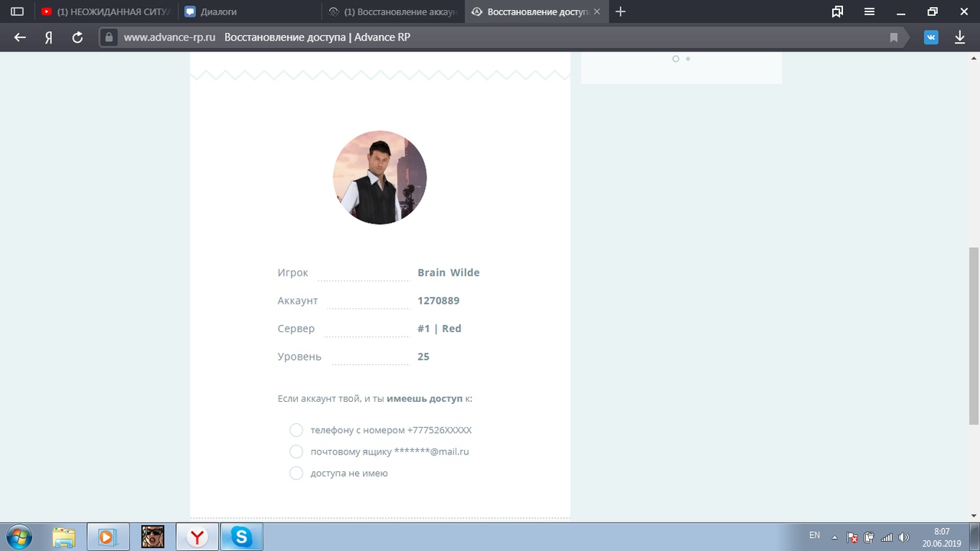Open the Windows Start menu

click(18, 537)
